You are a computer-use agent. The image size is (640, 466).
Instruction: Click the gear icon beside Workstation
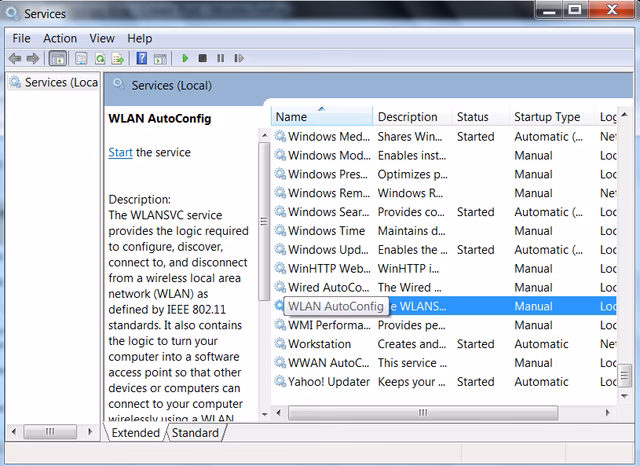280,343
